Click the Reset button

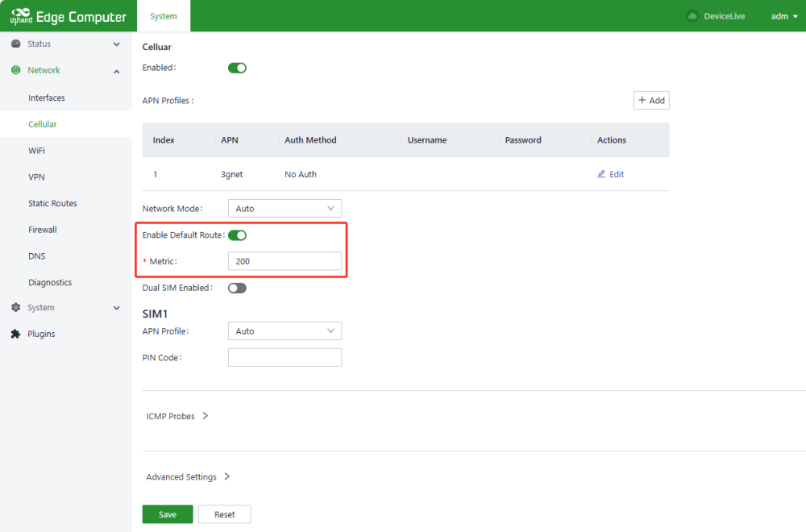(224, 514)
